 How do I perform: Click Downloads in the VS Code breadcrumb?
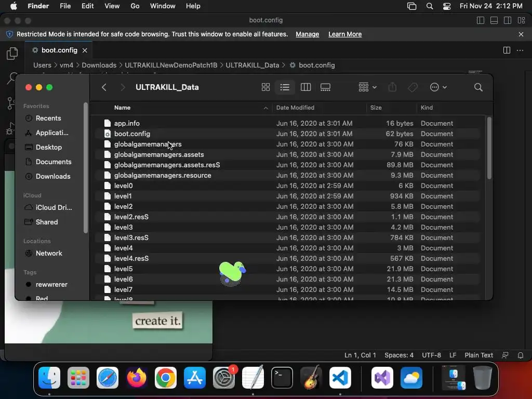tap(99, 65)
